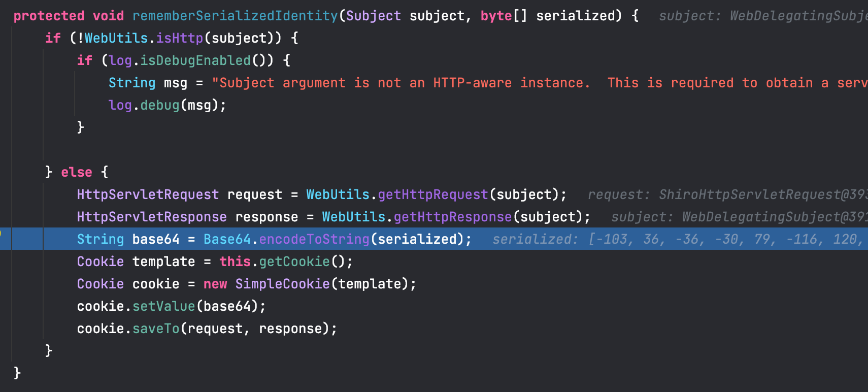Click the SimpleCookie constructor name
Image resolution: width=868 pixels, height=392 pixels.
click(x=282, y=284)
